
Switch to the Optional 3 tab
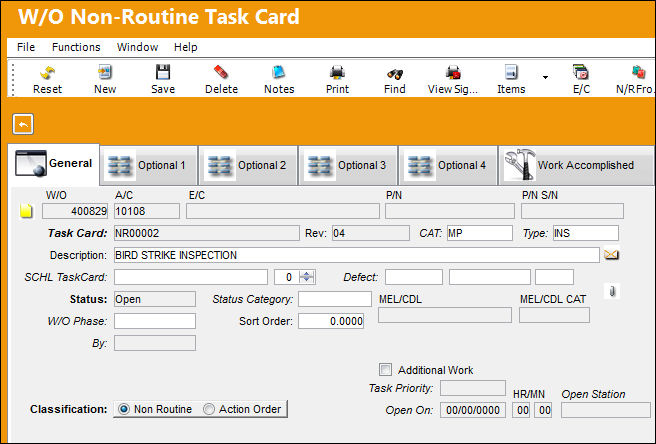tap(348, 165)
